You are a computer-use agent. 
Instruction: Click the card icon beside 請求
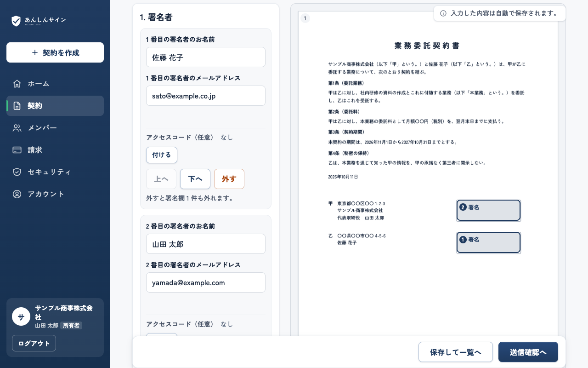click(17, 150)
